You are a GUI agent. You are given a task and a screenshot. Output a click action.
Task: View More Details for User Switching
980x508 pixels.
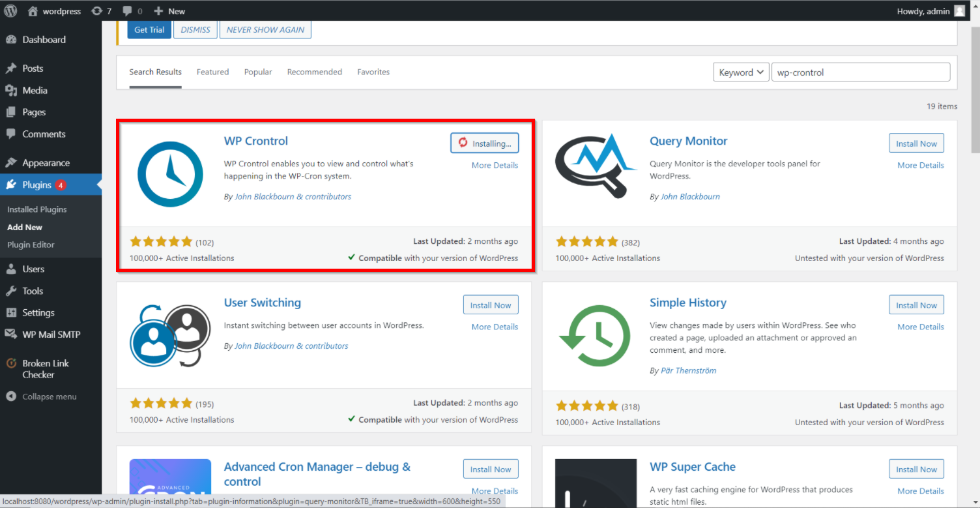click(495, 327)
